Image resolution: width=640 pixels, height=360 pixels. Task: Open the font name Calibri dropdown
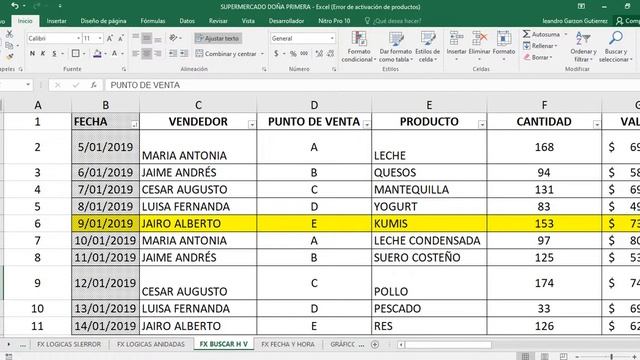point(78,38)
